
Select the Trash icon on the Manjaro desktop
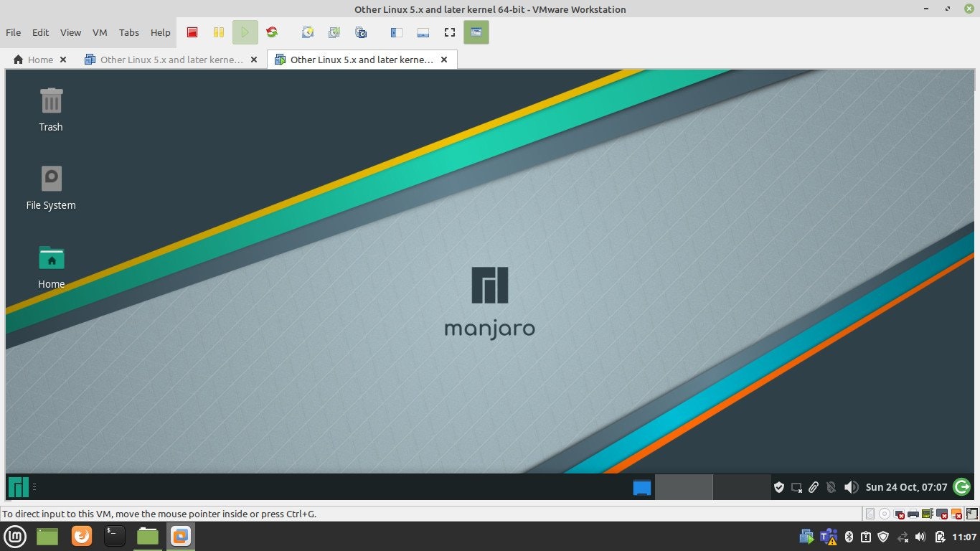tap(51, 109)
